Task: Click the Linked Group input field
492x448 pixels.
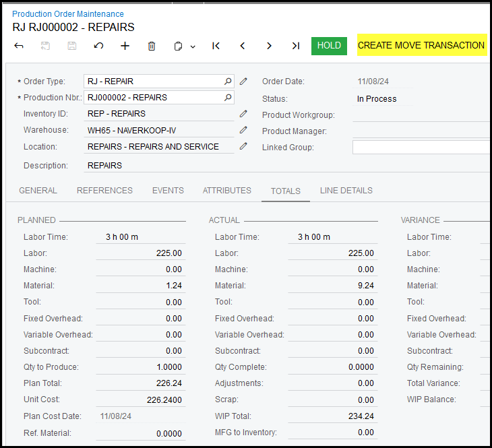Action: (x=421, y=148)
